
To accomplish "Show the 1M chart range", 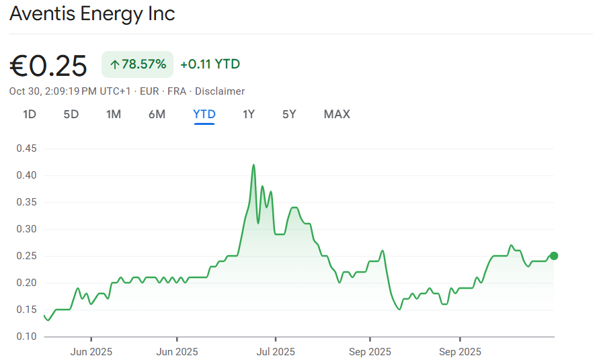I will pyautogui.click(x=114, y=114).
